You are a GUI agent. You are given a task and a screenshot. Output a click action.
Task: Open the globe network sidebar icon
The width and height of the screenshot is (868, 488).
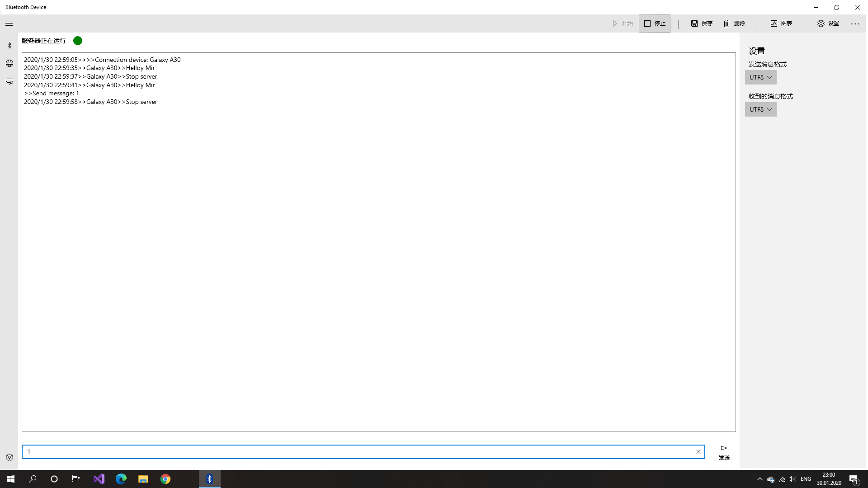click(x=9, y=63)
